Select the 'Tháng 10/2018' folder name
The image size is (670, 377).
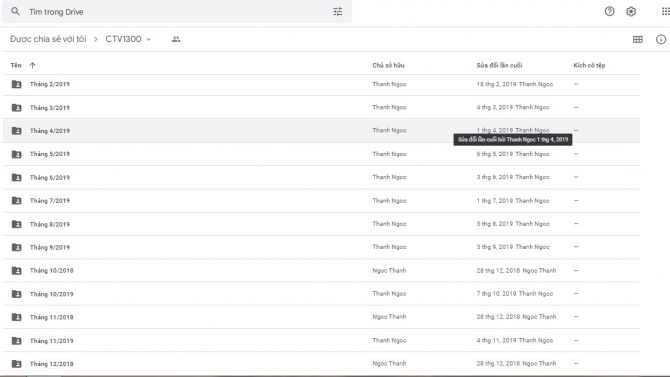(52, 271)
